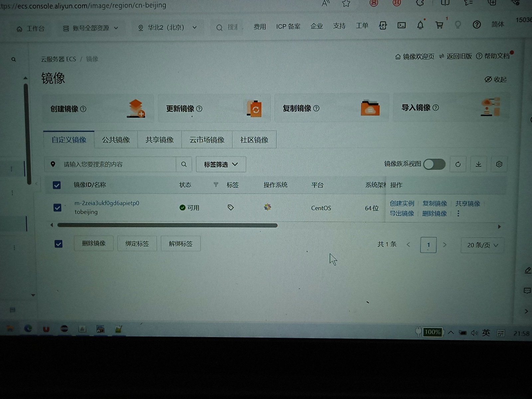Open more actions menu for tobeijing image
Image resolution: width=532 pixels, height=399 pixels.
tap(458, 213)
